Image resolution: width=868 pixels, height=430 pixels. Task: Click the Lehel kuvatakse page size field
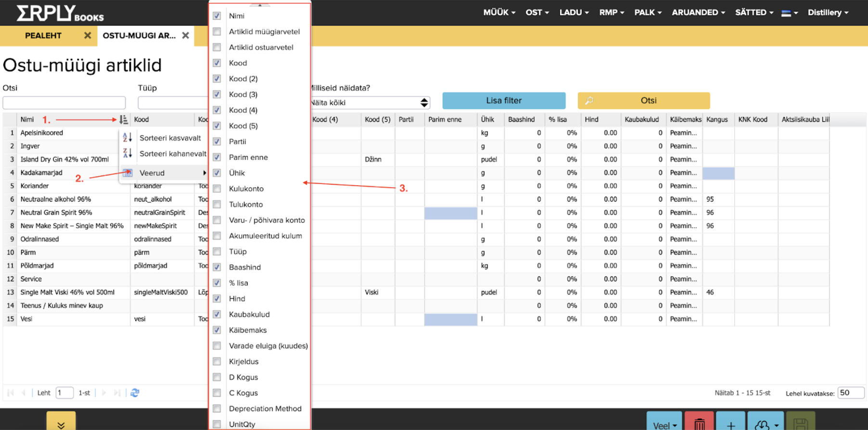[x=850, y=393]
